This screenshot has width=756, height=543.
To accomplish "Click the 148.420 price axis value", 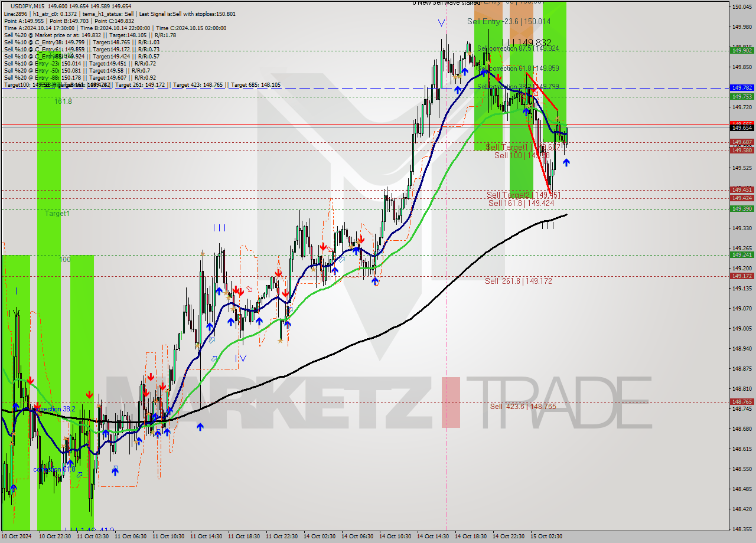I will tap(742, 509).
